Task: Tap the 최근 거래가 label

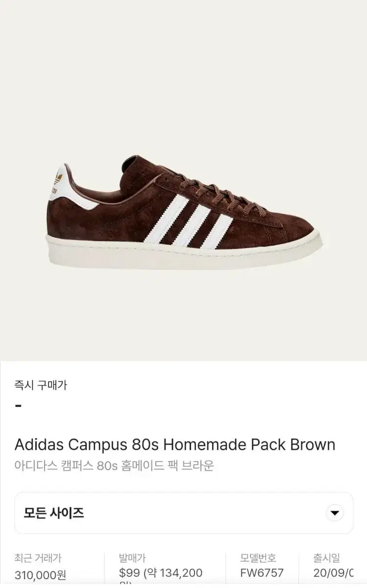Action: click(x=38, y=558)
